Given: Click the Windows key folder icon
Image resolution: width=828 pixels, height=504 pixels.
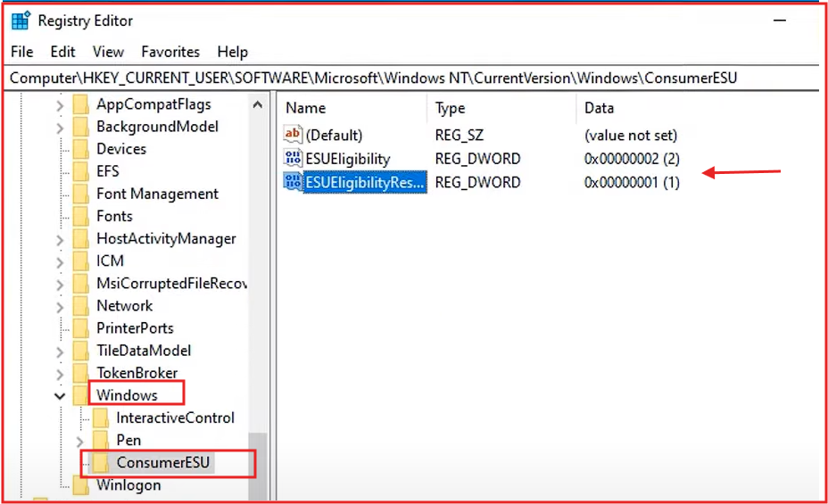Looking at the screenshot, I should point(81,395).
